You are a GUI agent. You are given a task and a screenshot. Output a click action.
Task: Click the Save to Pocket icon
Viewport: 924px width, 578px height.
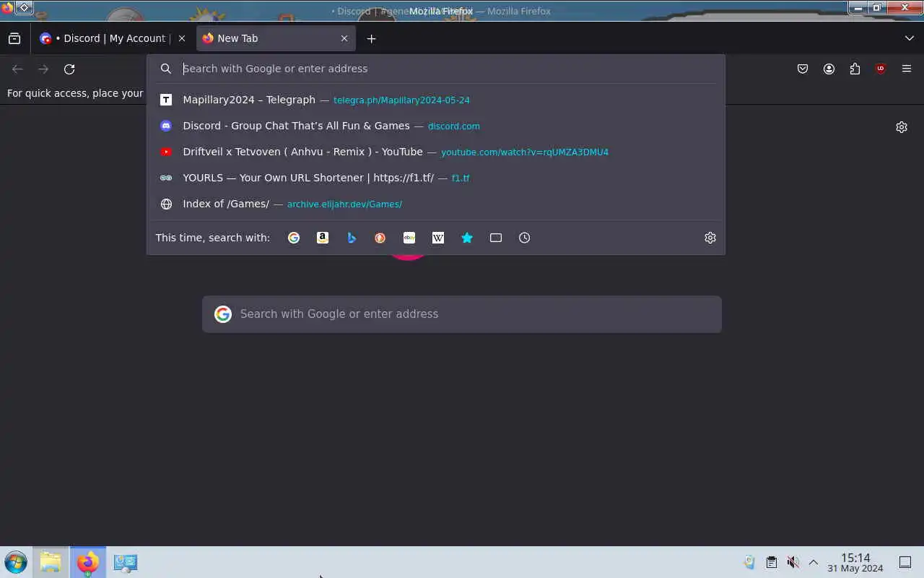pyautogui.click(x=803, y=69)
